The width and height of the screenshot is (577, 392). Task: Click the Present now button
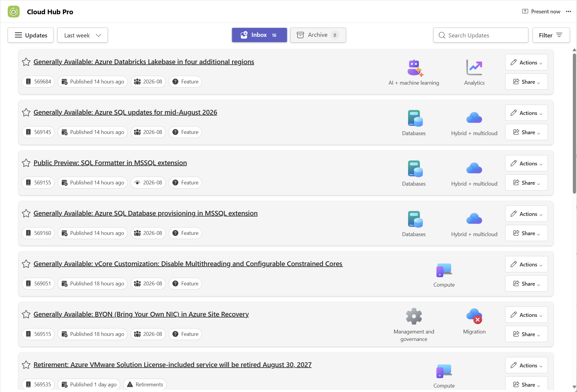click(541, 12)
